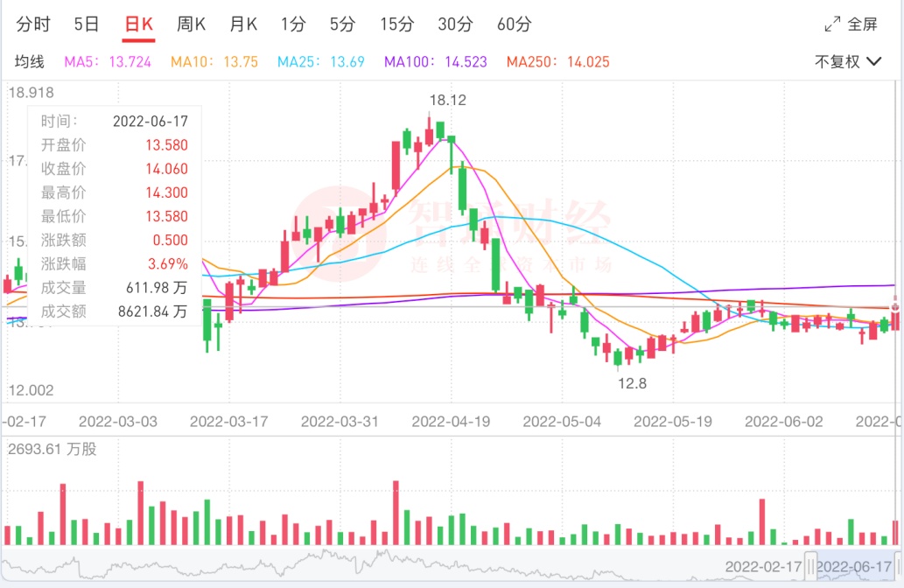Switch to 周K weekly chart
The height and width of the screenshot is (588, 904).
(x=192, y=24)
